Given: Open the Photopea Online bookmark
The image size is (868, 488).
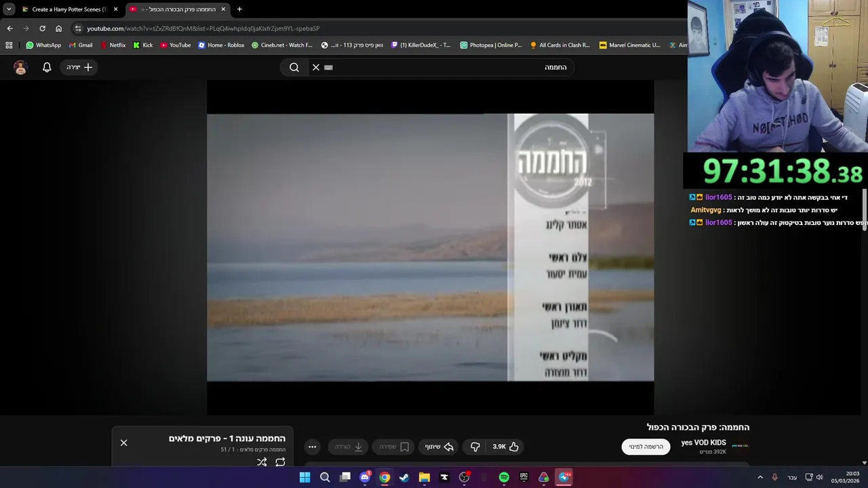Looking at the screenshot, I should click(x=491, y=45).
